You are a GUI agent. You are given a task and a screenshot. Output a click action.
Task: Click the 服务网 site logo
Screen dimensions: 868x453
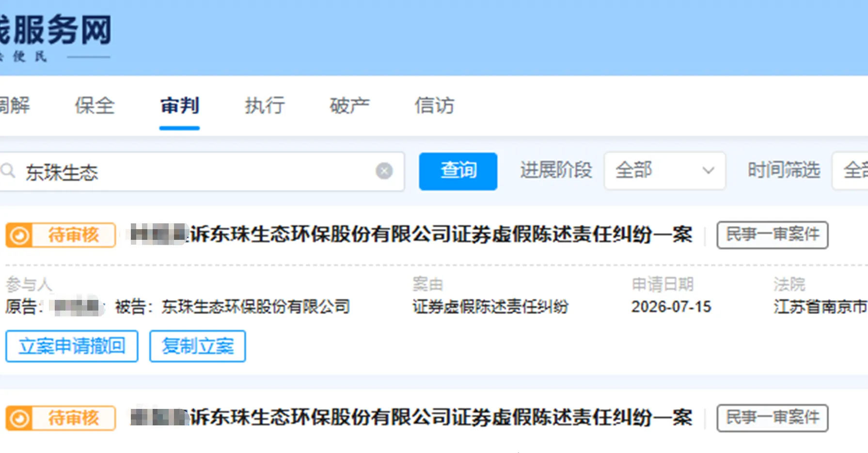coord(56,37)
